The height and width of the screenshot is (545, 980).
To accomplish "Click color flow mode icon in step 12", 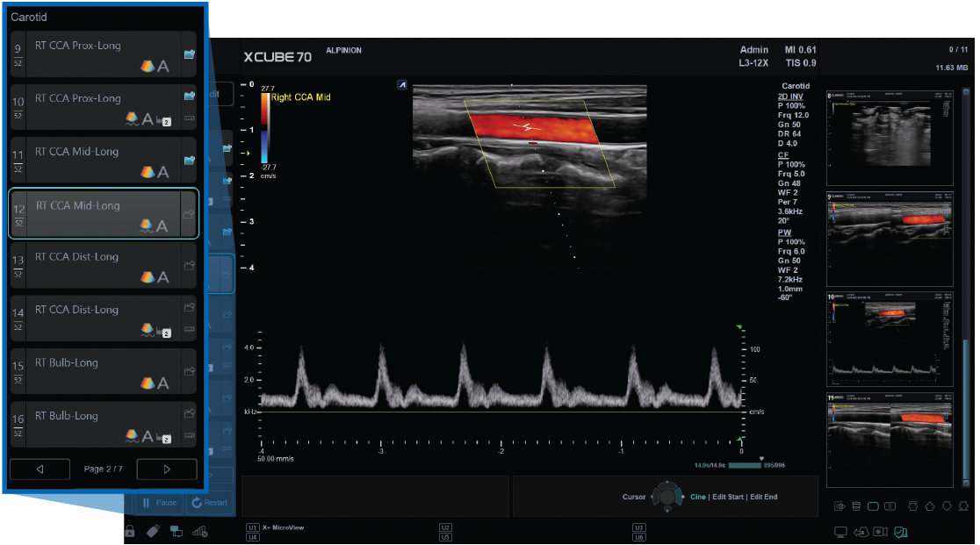I will (x=147, y=226).
